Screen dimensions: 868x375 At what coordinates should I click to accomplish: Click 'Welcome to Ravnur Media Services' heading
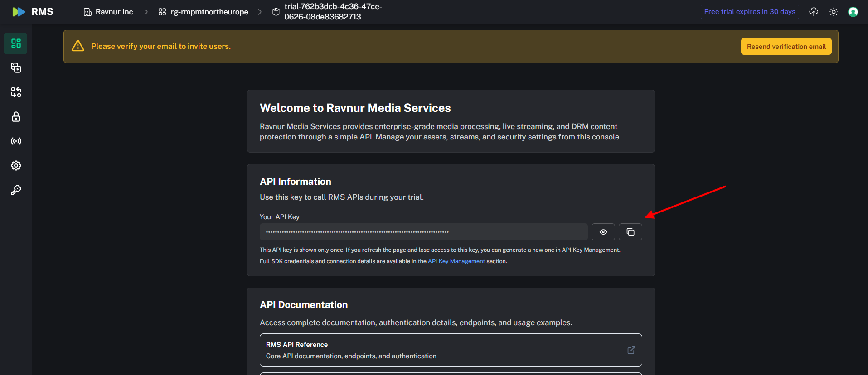pyautogui.click(x=355, y=108)
